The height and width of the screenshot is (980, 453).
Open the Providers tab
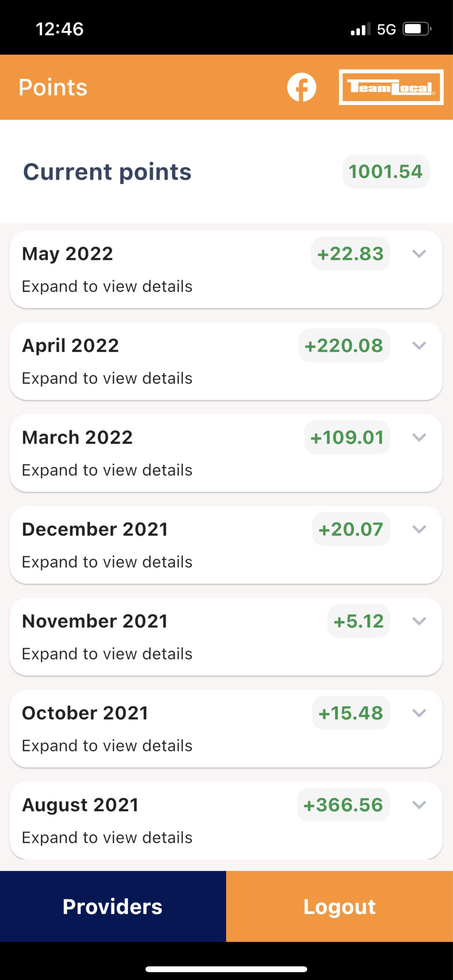point(113,906)
